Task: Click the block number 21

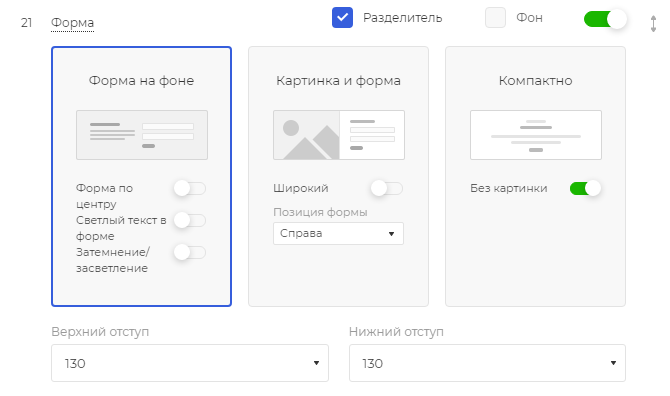Action: tap(26, 23)
